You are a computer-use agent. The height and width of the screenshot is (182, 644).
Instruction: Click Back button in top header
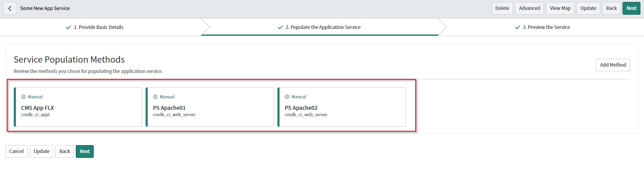click(611, 8)
